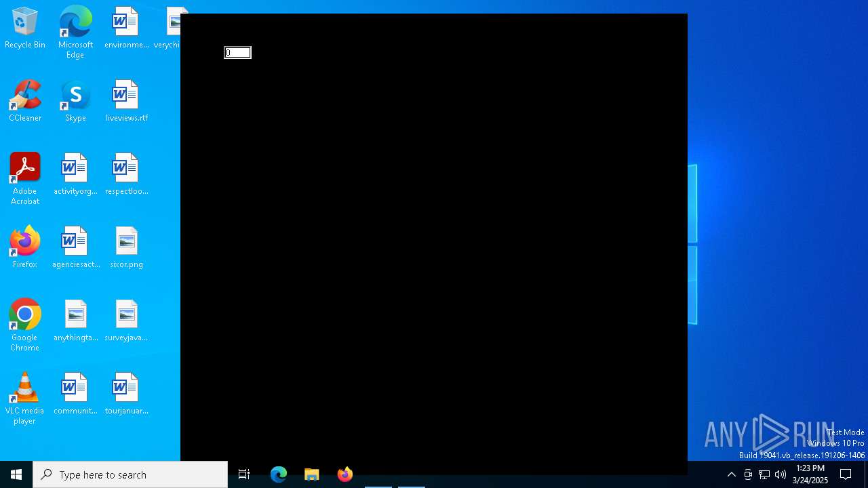Select the Skype desktop shortcut

(x=75, y=102)
